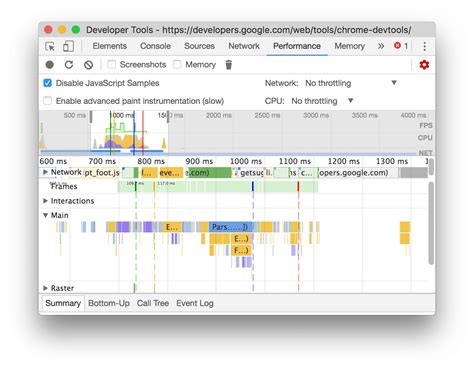Enable the Screenshots checkbox
Image resolution: width=474 pixels, height=370 pixels.
(111, 64)
